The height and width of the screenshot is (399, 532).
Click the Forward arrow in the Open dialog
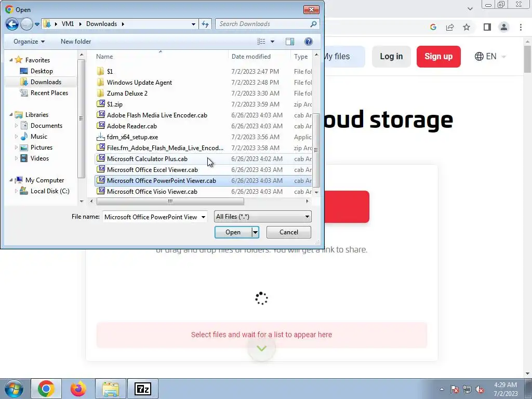26,24
